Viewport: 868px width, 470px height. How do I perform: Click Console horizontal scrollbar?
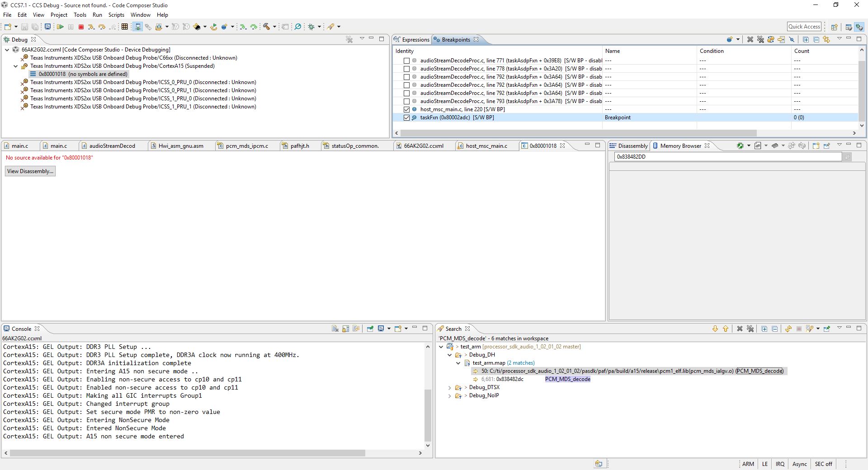(x=188, y=453)
